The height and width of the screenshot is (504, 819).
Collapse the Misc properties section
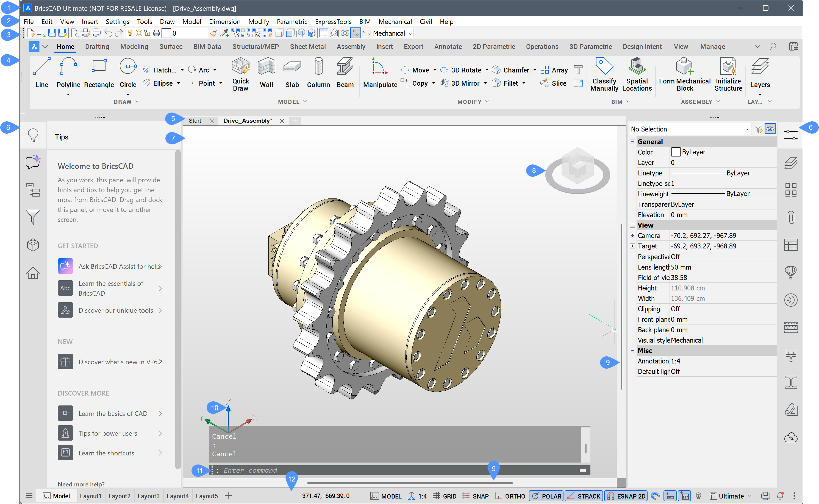(x=632, y=351)
